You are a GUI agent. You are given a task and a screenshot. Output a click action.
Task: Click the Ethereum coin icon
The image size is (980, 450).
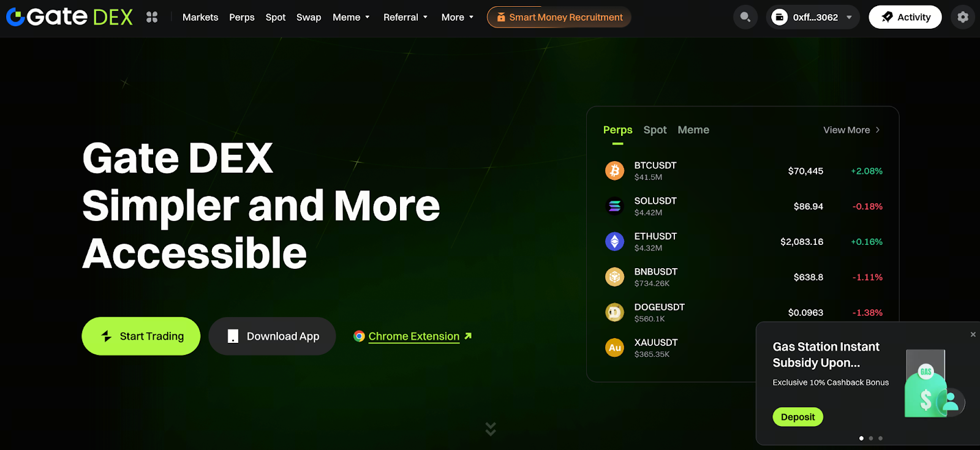[x=614, y=241]
